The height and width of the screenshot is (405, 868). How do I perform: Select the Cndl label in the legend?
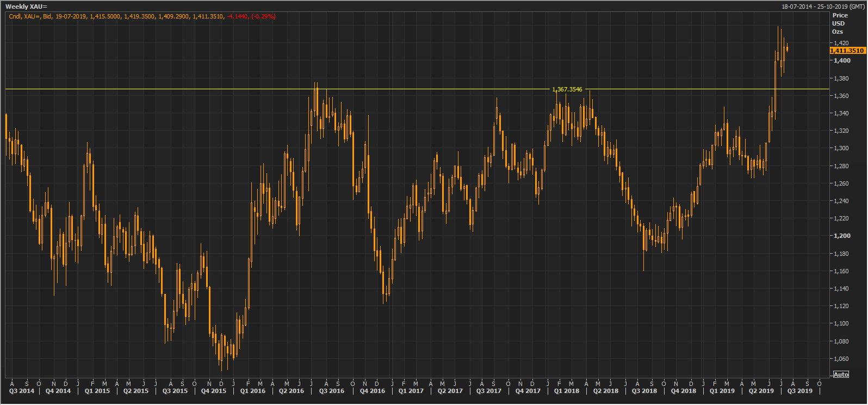pyautogui.click(x=15, y=16)
